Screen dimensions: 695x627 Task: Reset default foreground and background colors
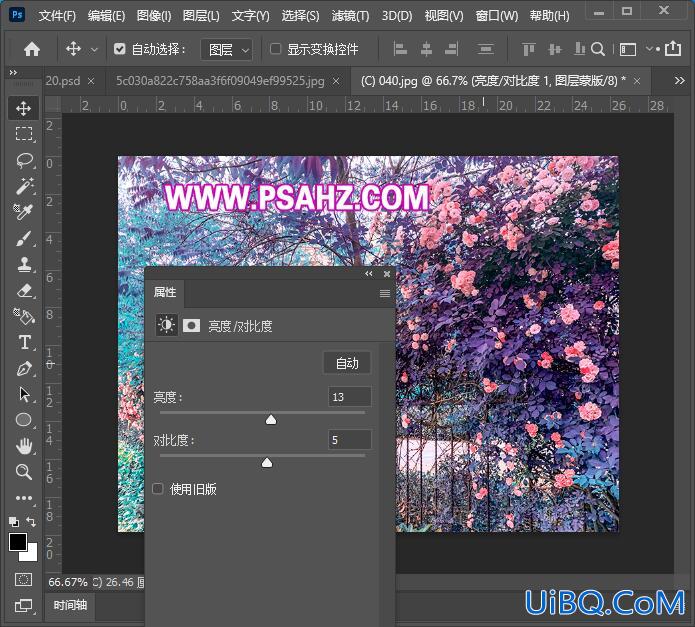pos(14,522)
